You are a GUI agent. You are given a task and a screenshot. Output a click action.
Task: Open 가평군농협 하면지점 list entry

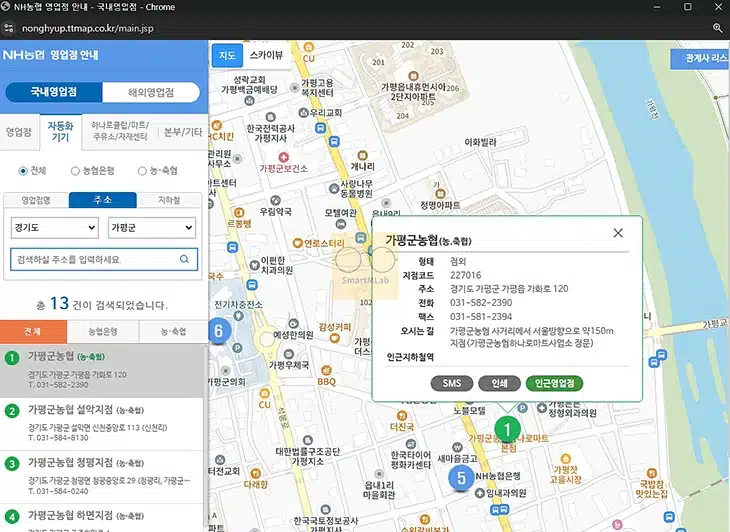tap(102, 518)
